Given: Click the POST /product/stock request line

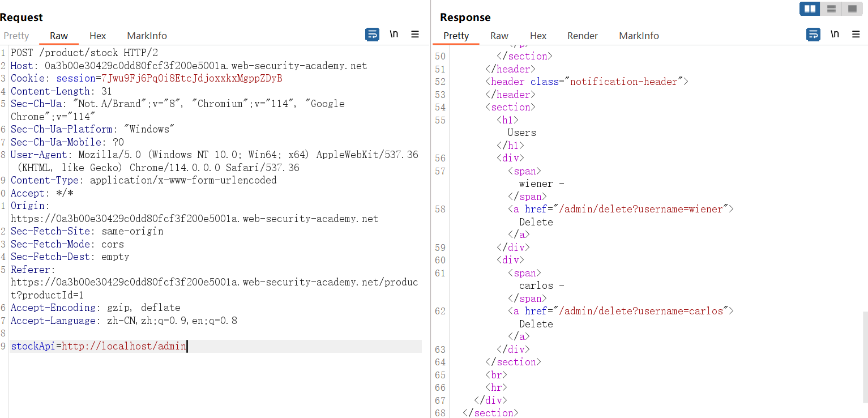Looking at the screenshot, I should (x=84, y=53).
